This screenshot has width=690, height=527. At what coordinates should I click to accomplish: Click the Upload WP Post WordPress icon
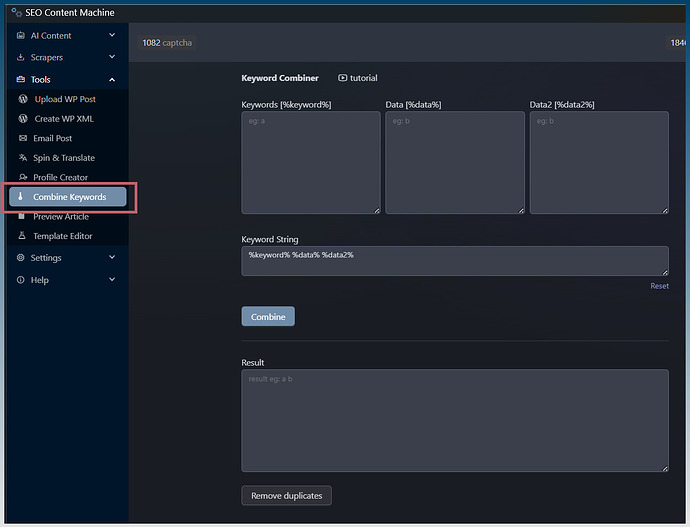(23, 99)
